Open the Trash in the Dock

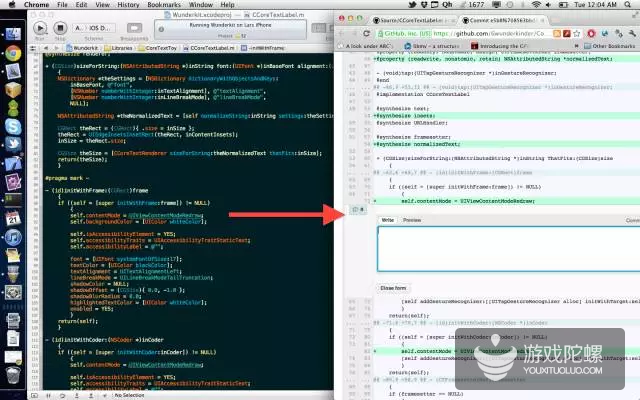[13, 375]
